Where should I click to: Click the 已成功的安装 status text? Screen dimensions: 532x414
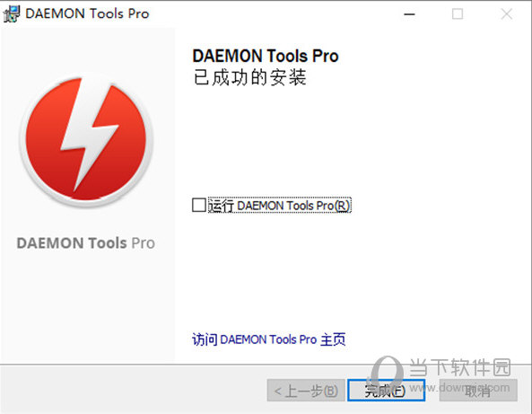tap(249, 77)
